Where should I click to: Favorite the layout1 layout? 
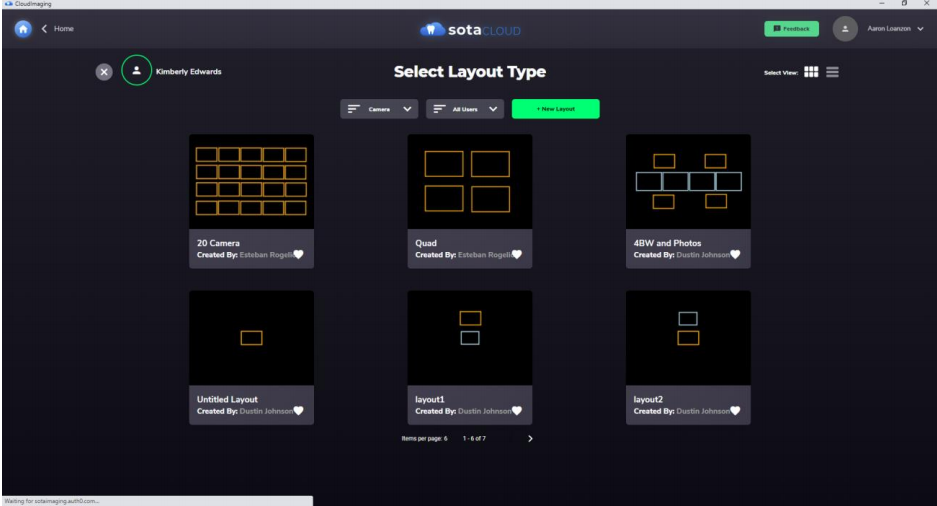click(516, 410)
